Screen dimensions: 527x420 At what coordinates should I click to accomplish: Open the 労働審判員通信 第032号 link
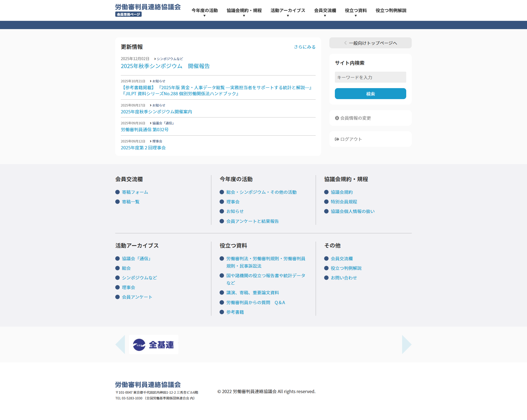click(145, 130)
